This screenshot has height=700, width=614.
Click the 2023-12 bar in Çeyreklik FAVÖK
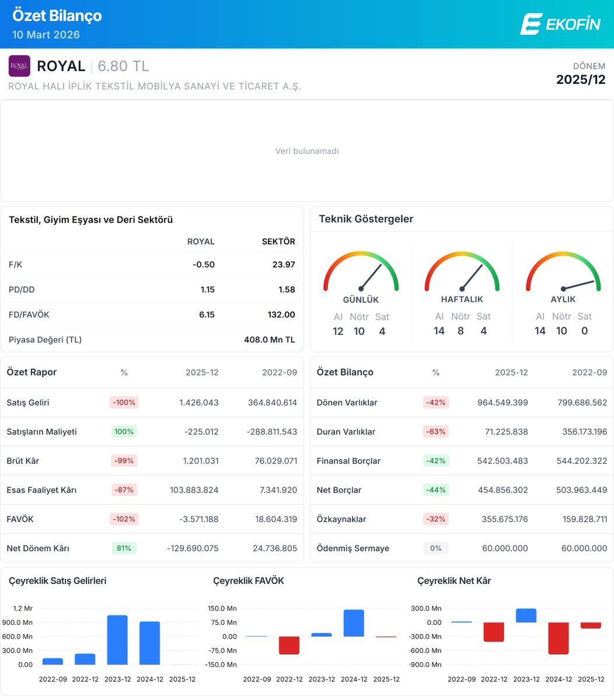pyautogui.click(x=322, y=635)
